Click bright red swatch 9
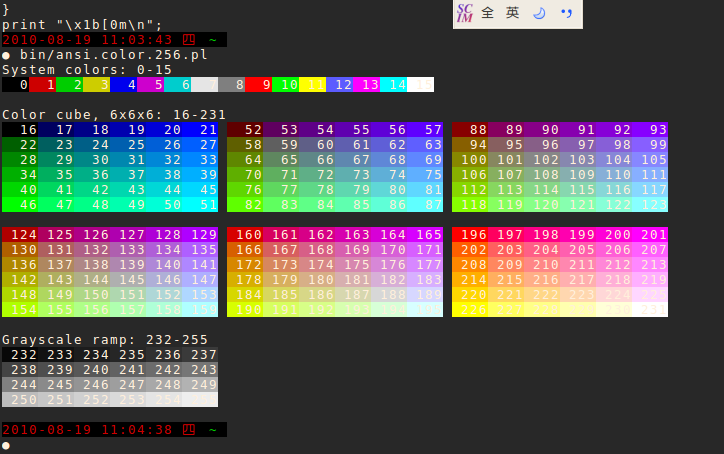 pyautogui.click(x=259, y=85)
